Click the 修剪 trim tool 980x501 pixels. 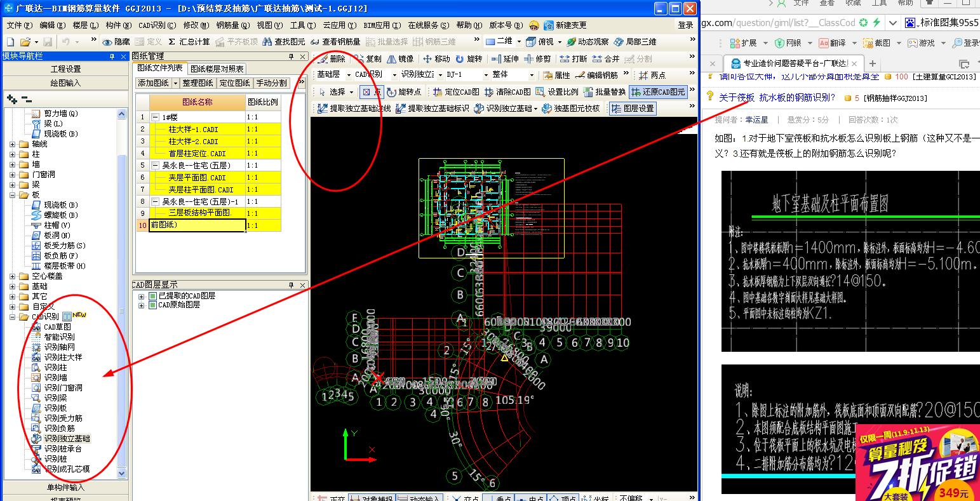(537, 58)
